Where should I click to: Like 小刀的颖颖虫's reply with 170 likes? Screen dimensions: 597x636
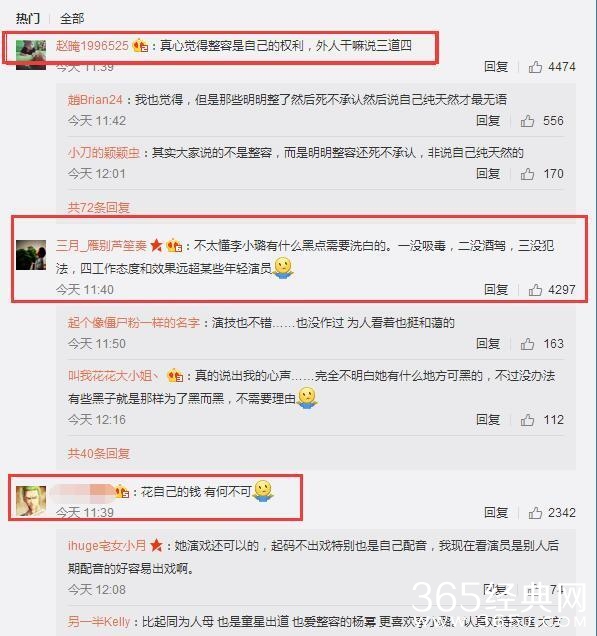coord(527,174)
